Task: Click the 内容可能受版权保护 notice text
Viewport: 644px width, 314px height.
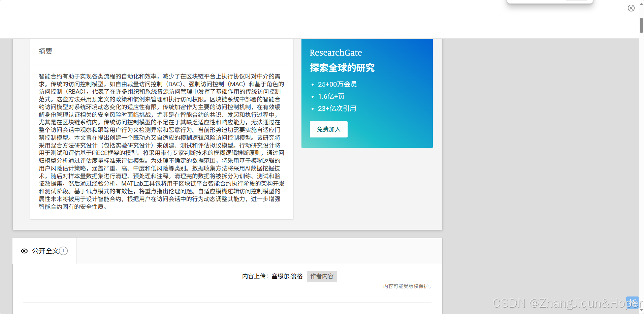Action: tap(407, 286)
